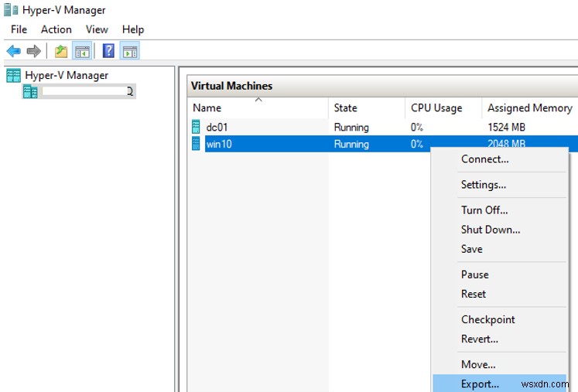Select the dc01 row State cell
The image size is (578, 392).
click(351, 127)
